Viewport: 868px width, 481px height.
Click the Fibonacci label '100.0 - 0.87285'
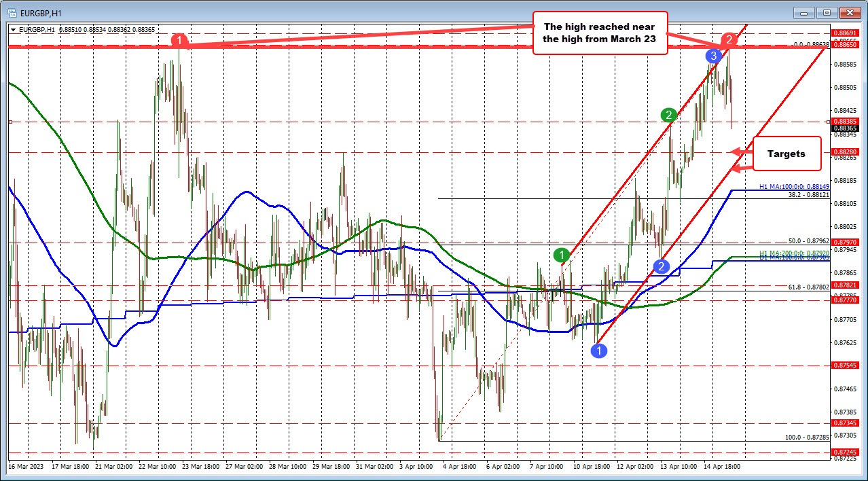[808, 438]
